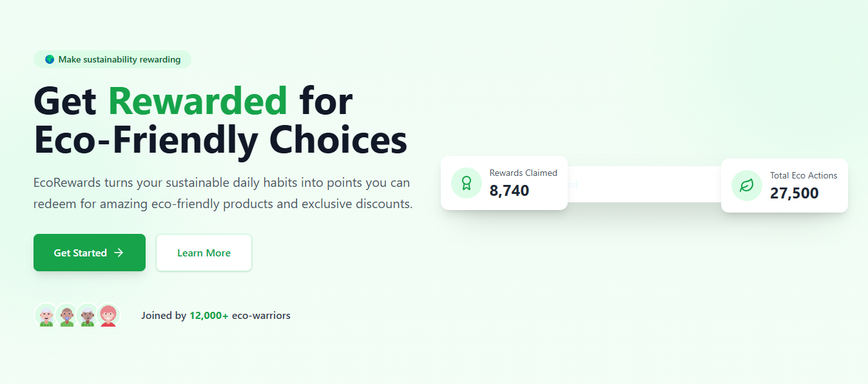
Task: Click the green leaf icon on Total Eco Actions
Action: pyautogui.click(x=746, y=186)
